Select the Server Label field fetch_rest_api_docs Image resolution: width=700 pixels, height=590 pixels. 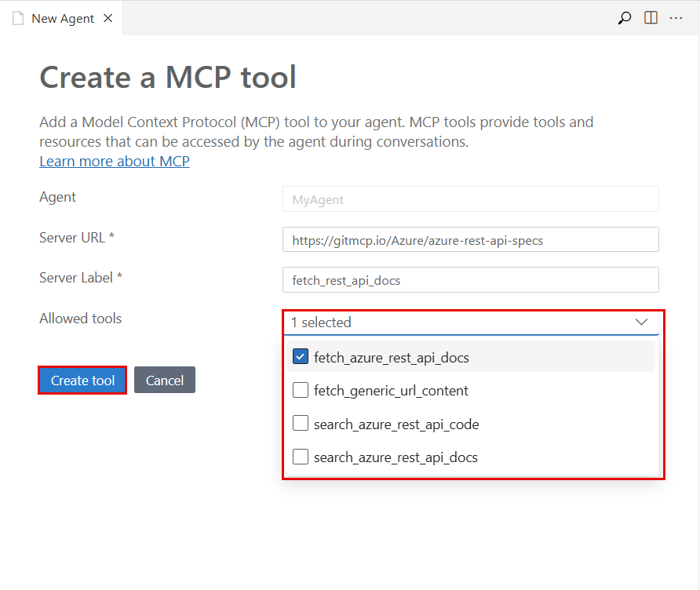[470, 279]
